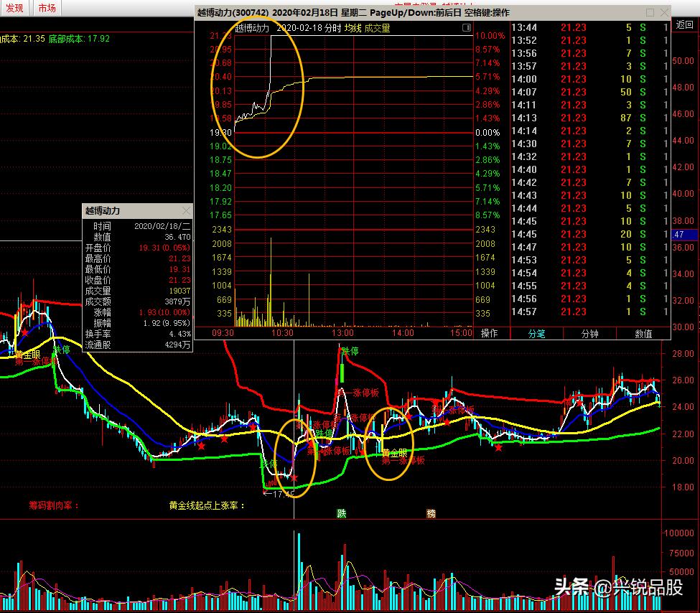Screen dimensions: 700x613
Task: Open the 数值 values view
Action: [643, 333]
